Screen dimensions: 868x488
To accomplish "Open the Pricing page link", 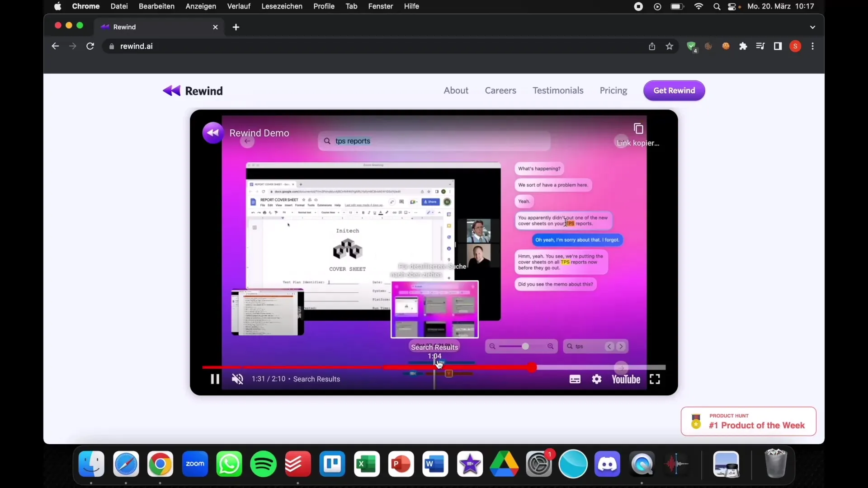I will [x=614, y=90].
